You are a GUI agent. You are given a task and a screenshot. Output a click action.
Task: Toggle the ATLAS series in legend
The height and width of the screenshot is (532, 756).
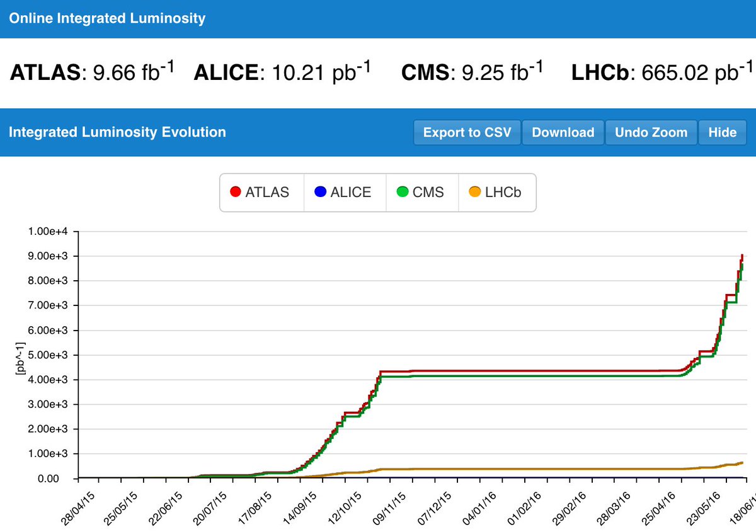click(261, 193)
